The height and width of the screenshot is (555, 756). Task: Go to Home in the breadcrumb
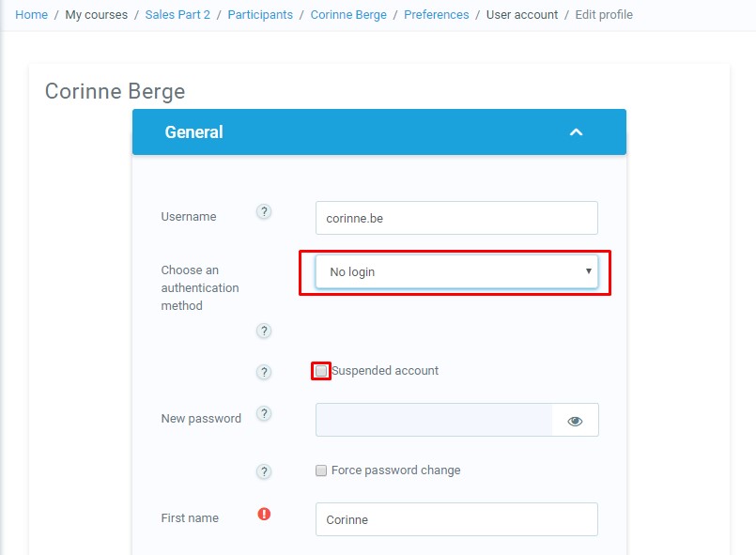(31, 15)
